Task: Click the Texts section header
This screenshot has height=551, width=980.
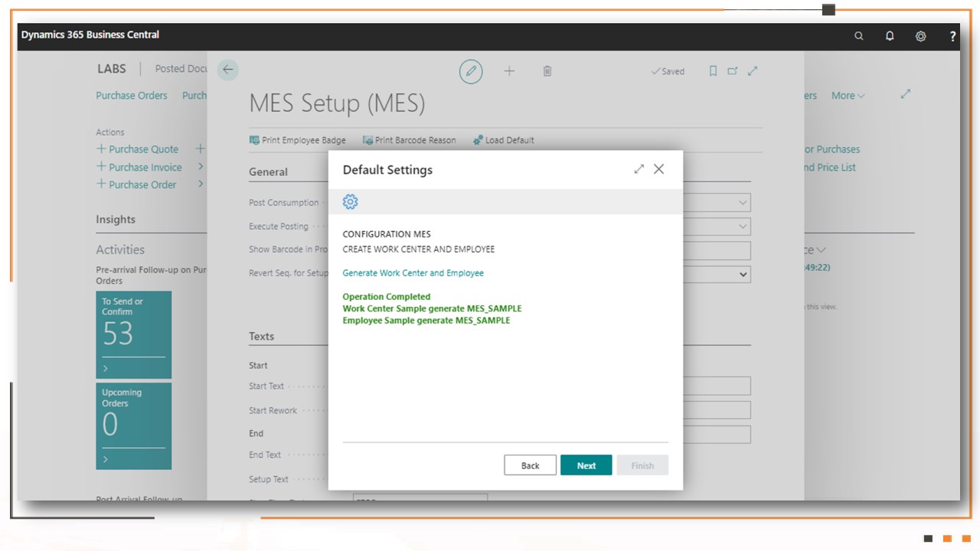Action: pyautogui.click(x=261, y=336)
